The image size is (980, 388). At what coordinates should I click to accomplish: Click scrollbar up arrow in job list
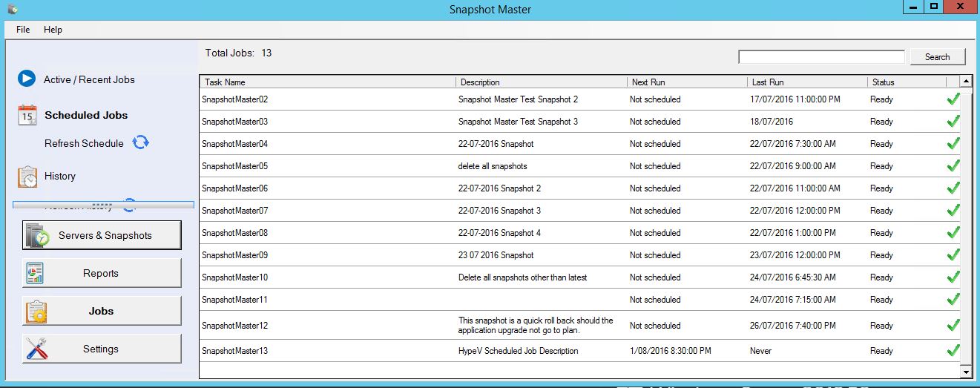click(966, 82)
